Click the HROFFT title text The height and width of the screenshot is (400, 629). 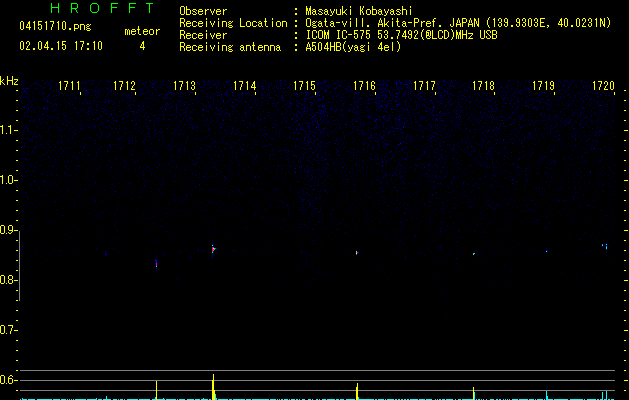click(102, 8)
